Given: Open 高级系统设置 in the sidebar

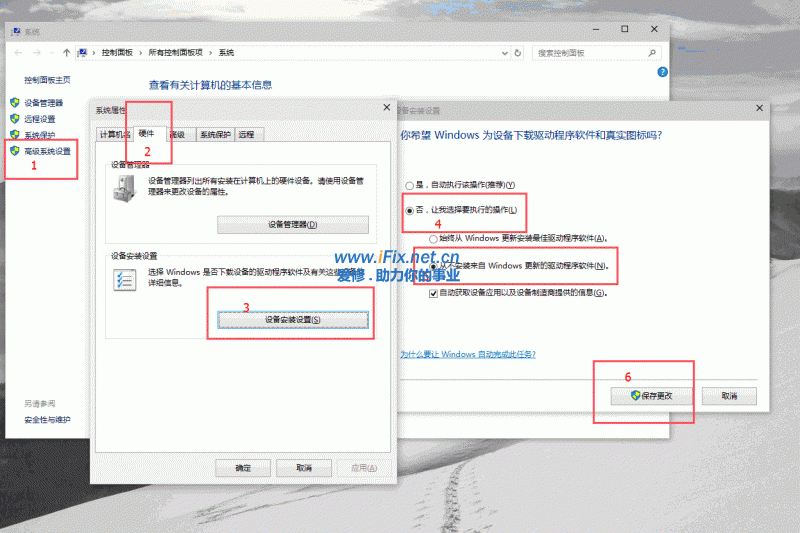Looking at the screenshot, I should (x=47, y=151).
